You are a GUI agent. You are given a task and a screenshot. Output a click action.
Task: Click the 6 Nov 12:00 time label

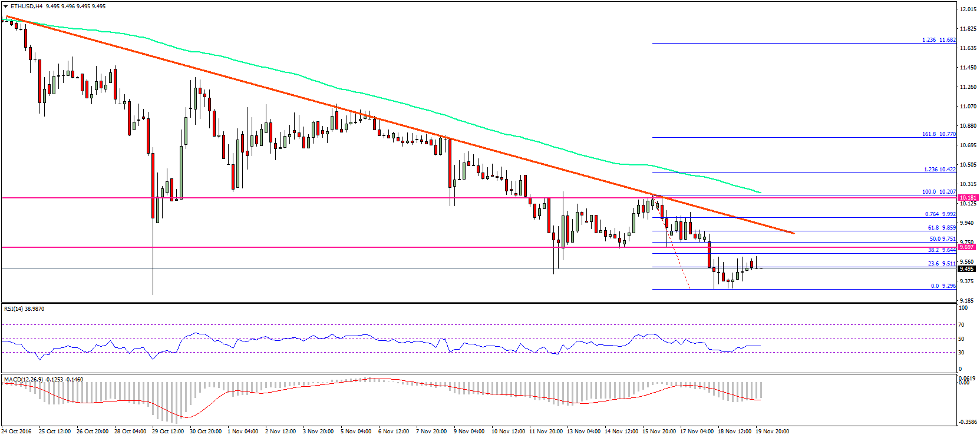394,432
